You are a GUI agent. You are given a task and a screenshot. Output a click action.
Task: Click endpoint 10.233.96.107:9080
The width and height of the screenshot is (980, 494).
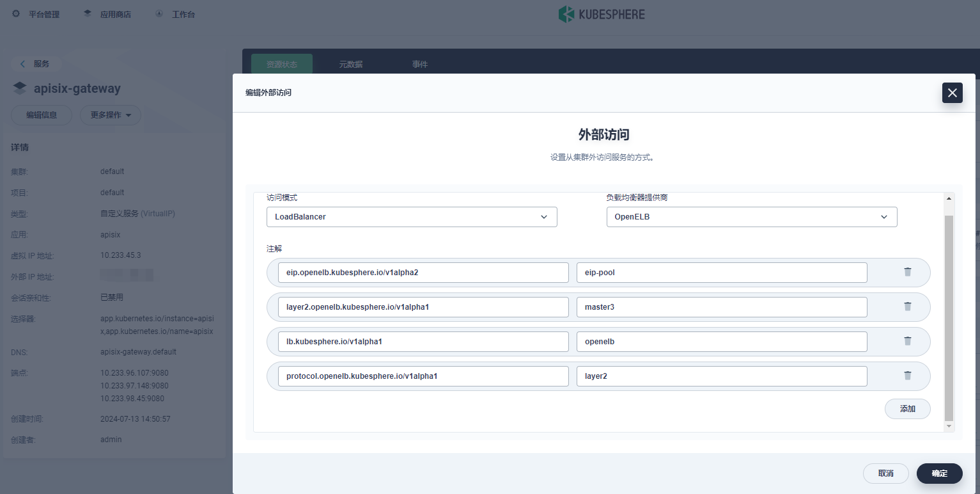click(134, 372)
